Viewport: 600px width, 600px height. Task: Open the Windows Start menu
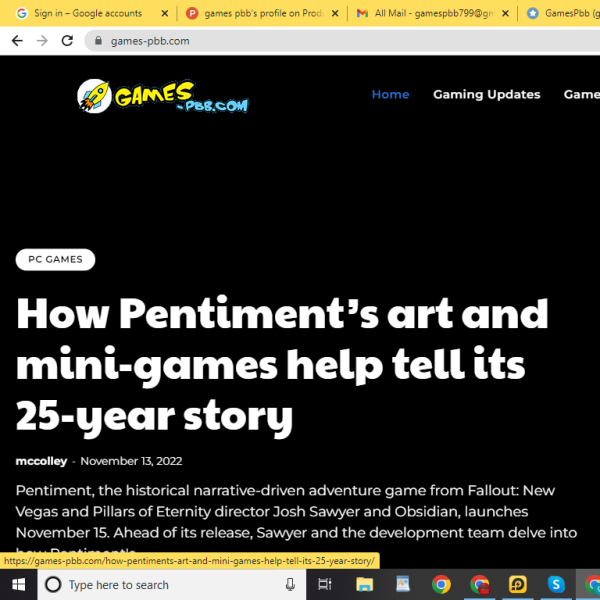pyautogui.click(x=18, y=584)
